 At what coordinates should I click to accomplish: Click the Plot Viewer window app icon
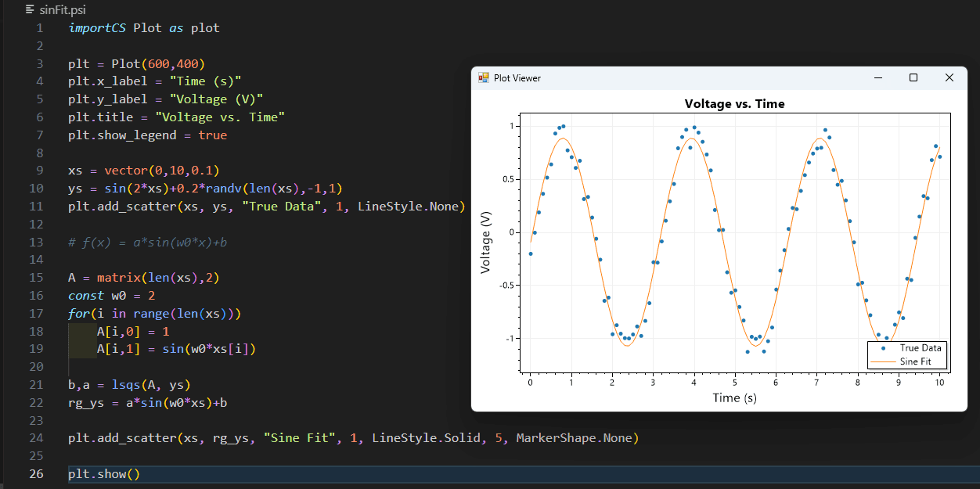pyautogui.click(x=484, y=77)
